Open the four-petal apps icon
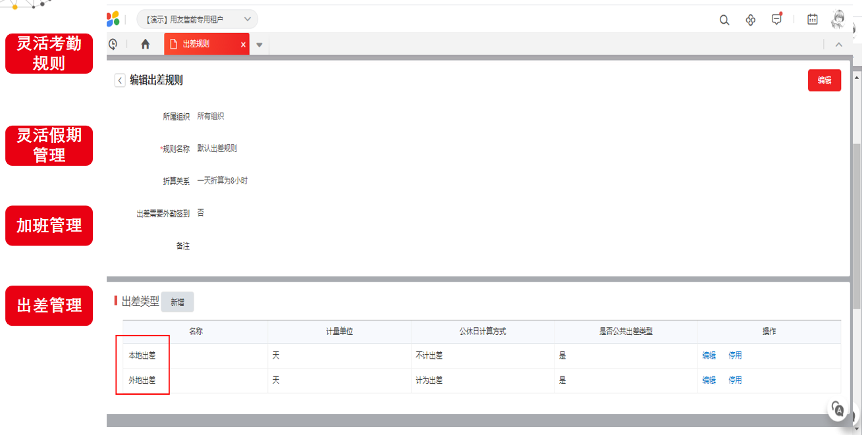Image resolution: width=868 pixels, height=435 pixels. (x=750, y=20)
